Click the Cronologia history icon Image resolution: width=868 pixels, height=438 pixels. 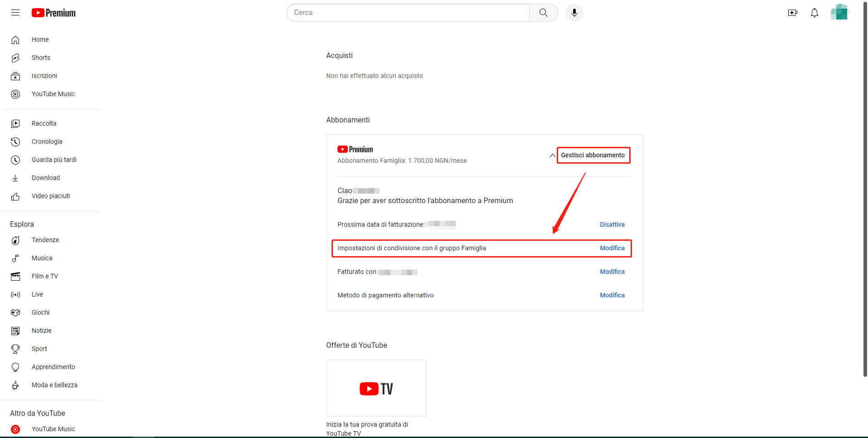tap(15, 142)
